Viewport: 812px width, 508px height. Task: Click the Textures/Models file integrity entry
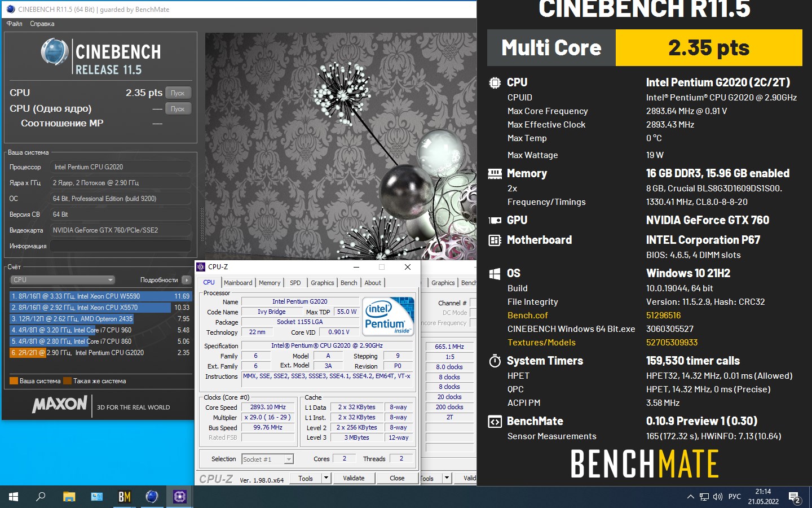pos(541,343)
